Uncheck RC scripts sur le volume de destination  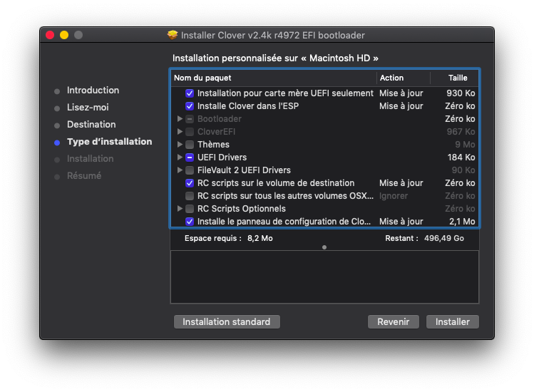(190, 183)
